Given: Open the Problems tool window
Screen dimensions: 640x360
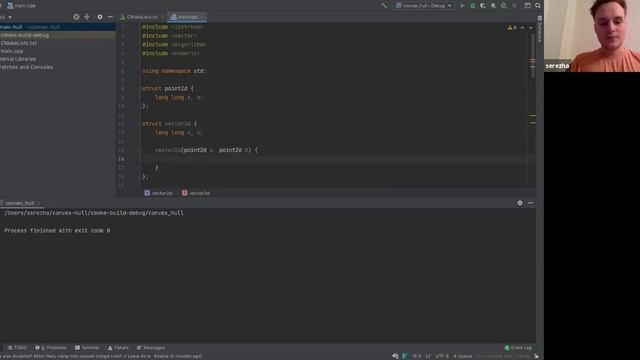Looking at the screenshot, I should [51, 348].
